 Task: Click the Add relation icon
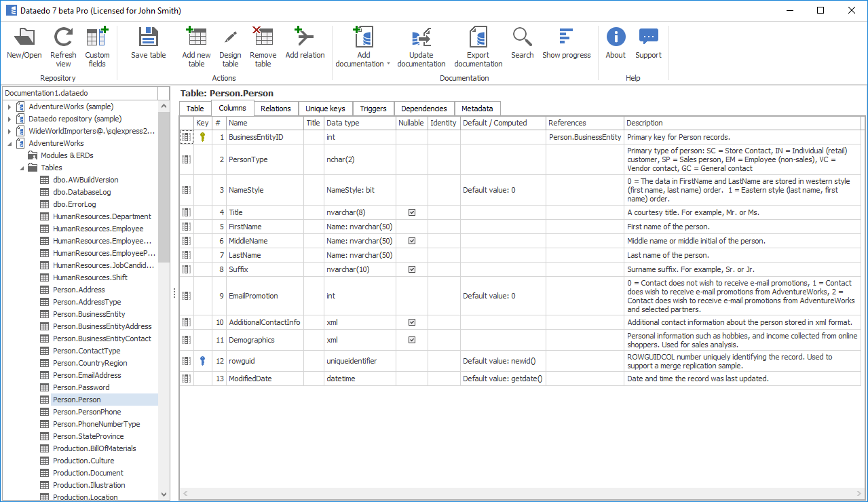(x=305, y=38)
